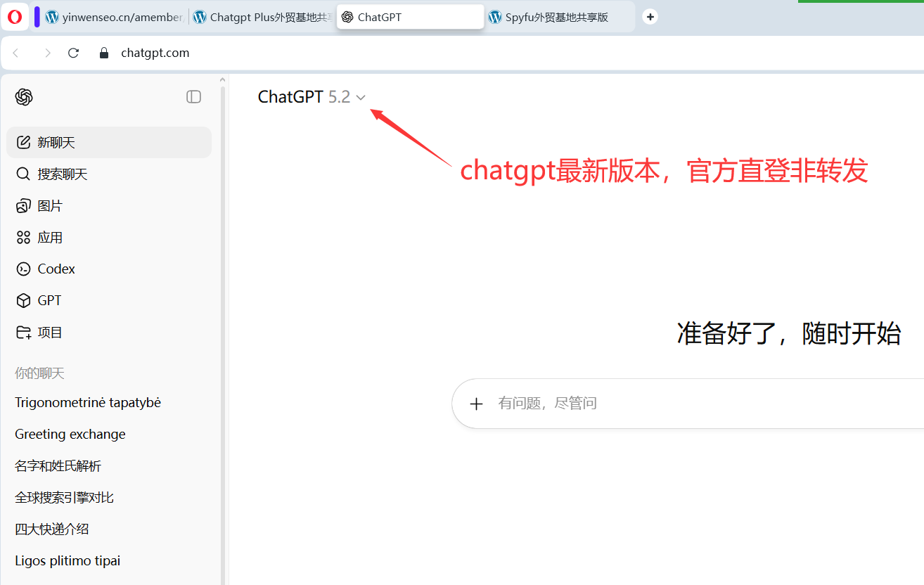The height and width of the screenshot is (585, 924).
Task: Switch to Chatgpt Plus外贸基地 tab
Action: tap(263, 17)
